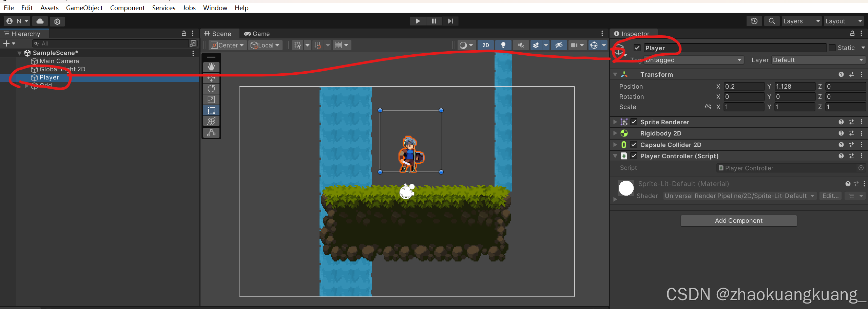Expand the Rigidbody 2D component

pyautogui.click(x=615, y=133)
